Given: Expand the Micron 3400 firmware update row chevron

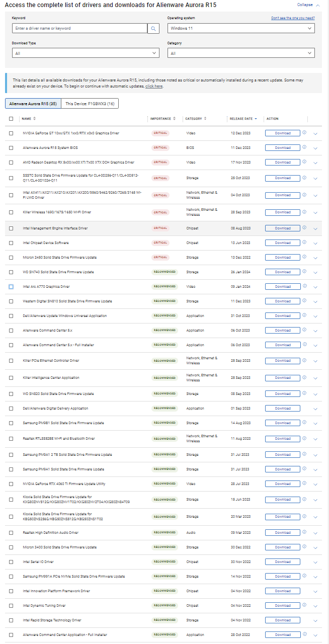Looking at the screenshot, I should pyautogui.click(x=315, y=547).
